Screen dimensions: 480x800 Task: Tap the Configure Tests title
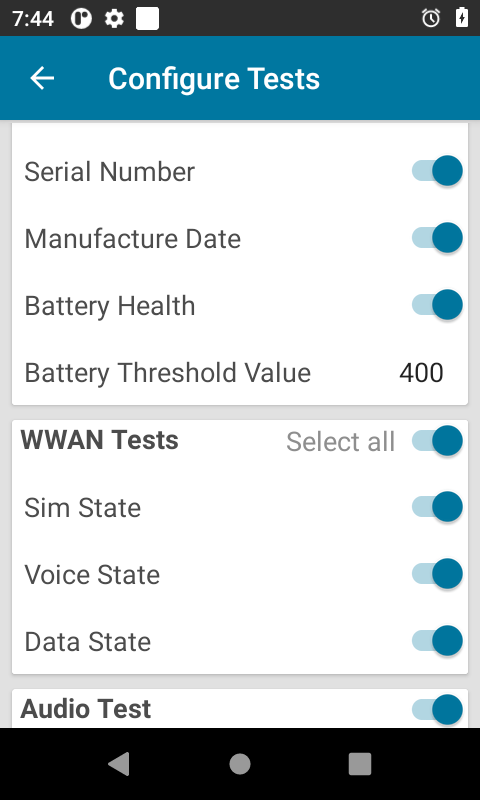214,79
